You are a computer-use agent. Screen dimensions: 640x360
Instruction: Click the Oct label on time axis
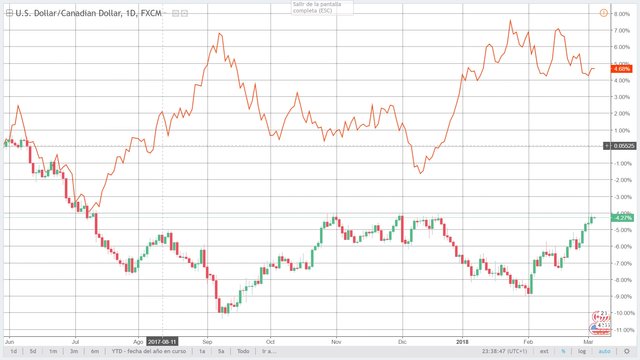[270, 342]
